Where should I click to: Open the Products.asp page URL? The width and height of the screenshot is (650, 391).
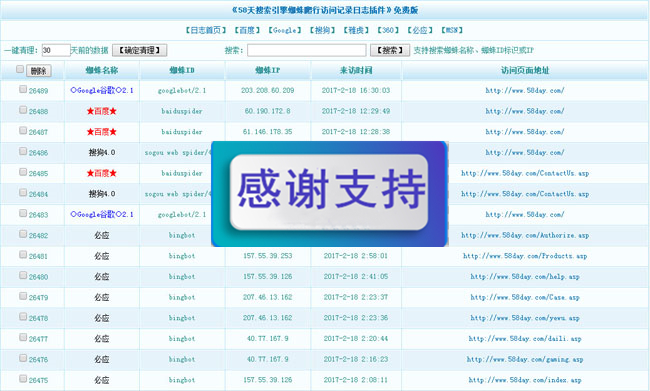525,256
